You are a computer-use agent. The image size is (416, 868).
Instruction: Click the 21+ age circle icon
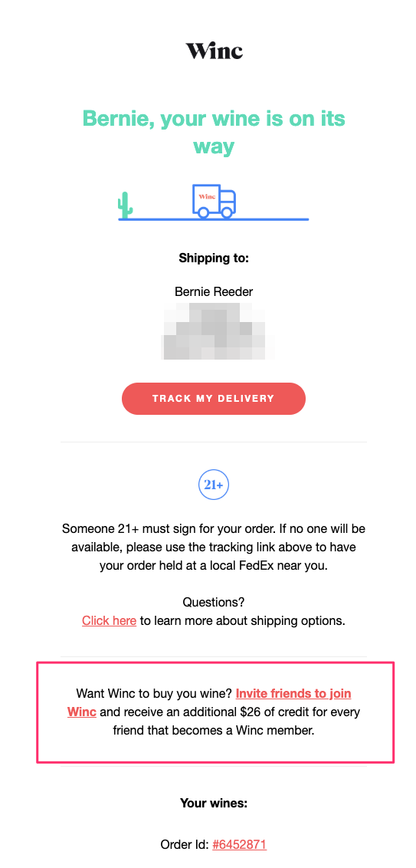point(214,485)
